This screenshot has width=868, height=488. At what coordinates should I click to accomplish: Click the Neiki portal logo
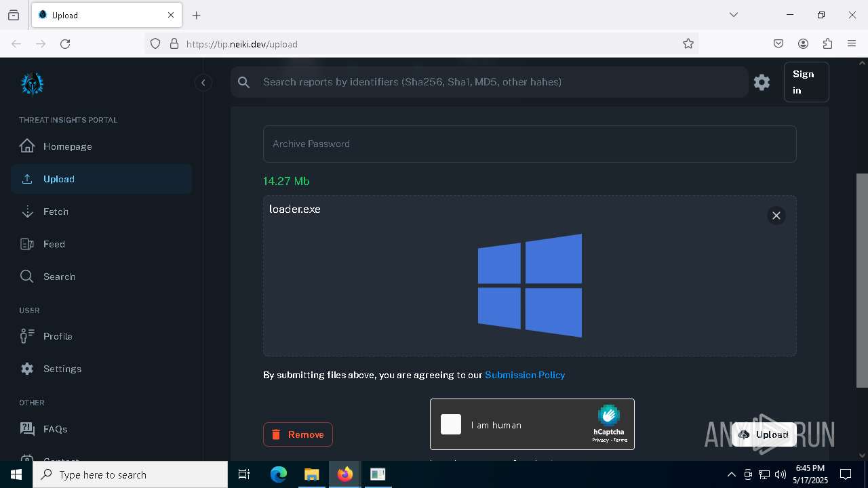(x=32, y=83)
